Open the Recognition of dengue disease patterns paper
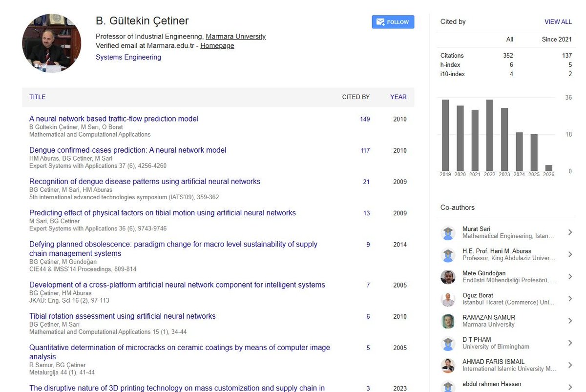The width and height of the screenshot is (586, 392). pyautogui.click(x=145, y=181)
